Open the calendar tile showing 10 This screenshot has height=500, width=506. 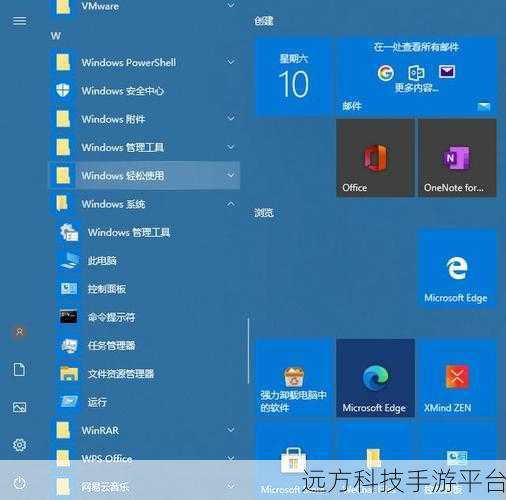(294, 77)
